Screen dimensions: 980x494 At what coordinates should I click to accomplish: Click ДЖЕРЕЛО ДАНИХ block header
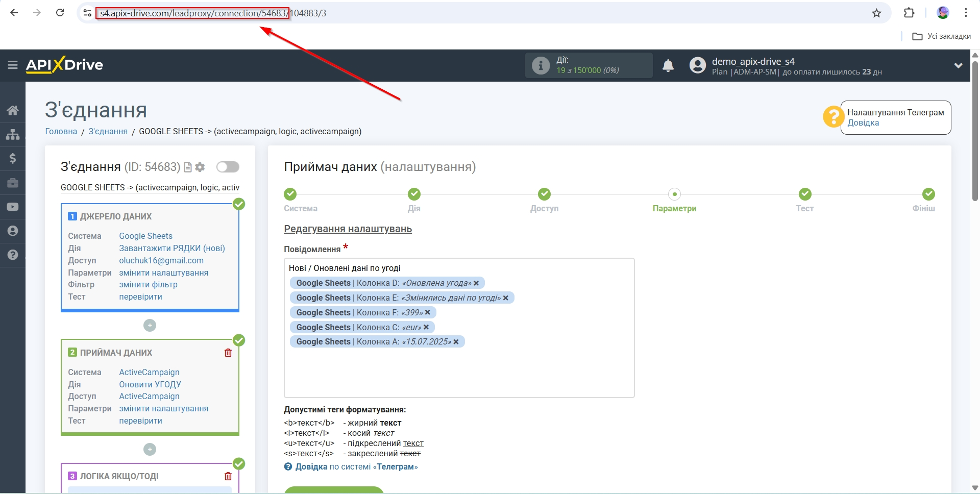coord(116,216)
